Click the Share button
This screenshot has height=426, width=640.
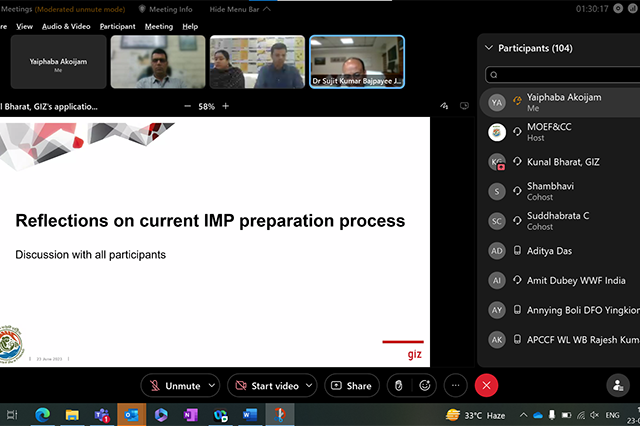click(351, 385)
